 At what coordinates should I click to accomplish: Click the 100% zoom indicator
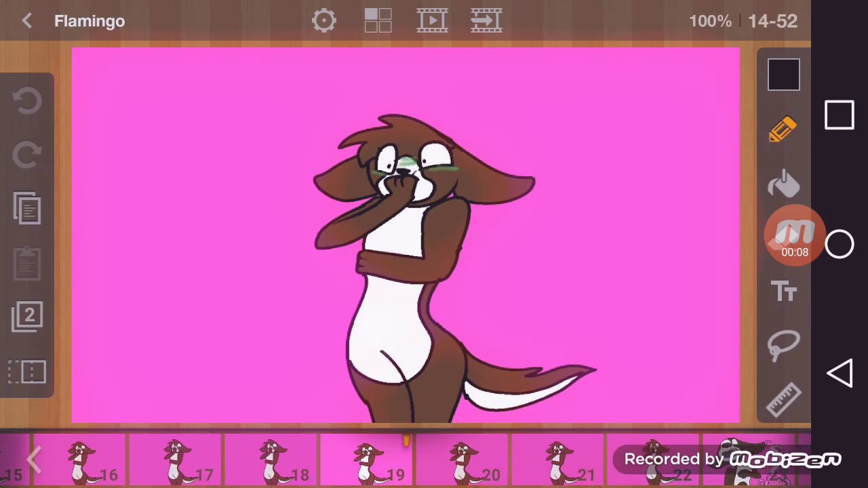(x=710, y=21)
